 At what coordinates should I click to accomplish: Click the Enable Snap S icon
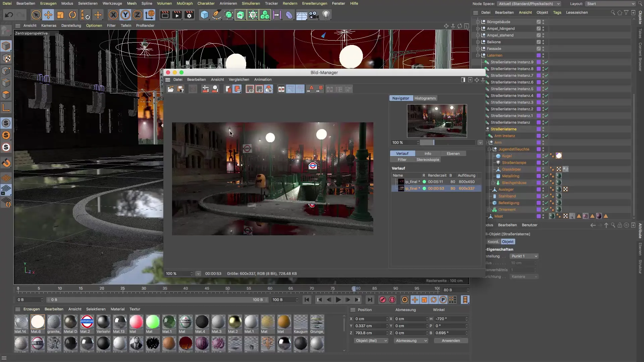pos(6,123)
